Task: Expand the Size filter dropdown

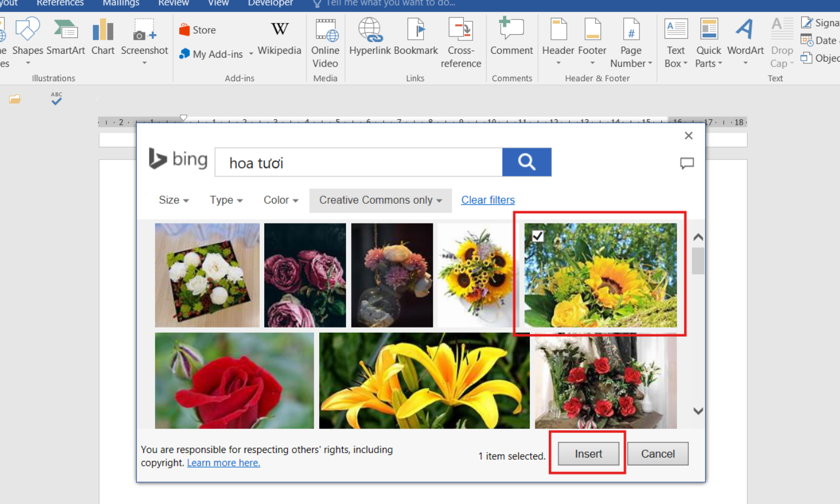Action: 174,200
